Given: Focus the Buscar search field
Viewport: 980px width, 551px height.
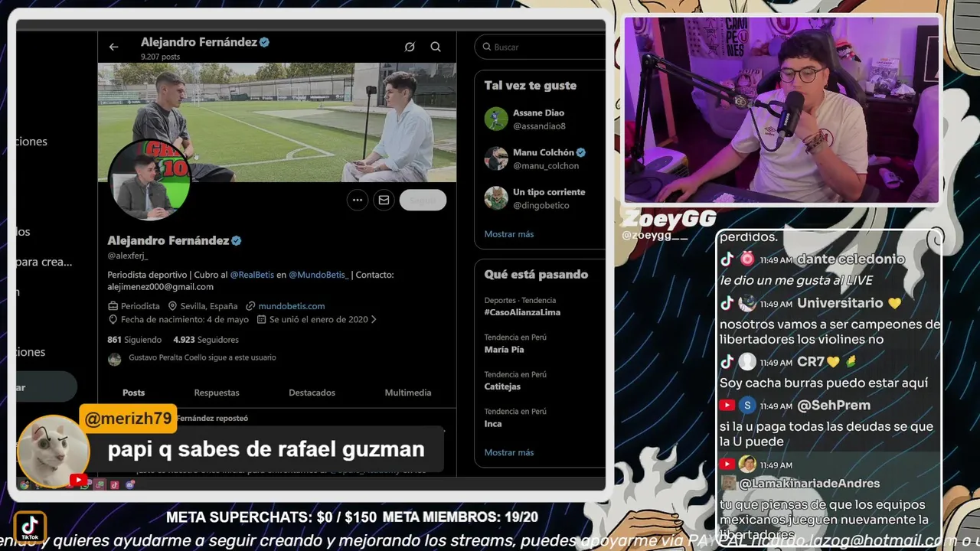Looking at the screenshot, I should click(540, 47).
